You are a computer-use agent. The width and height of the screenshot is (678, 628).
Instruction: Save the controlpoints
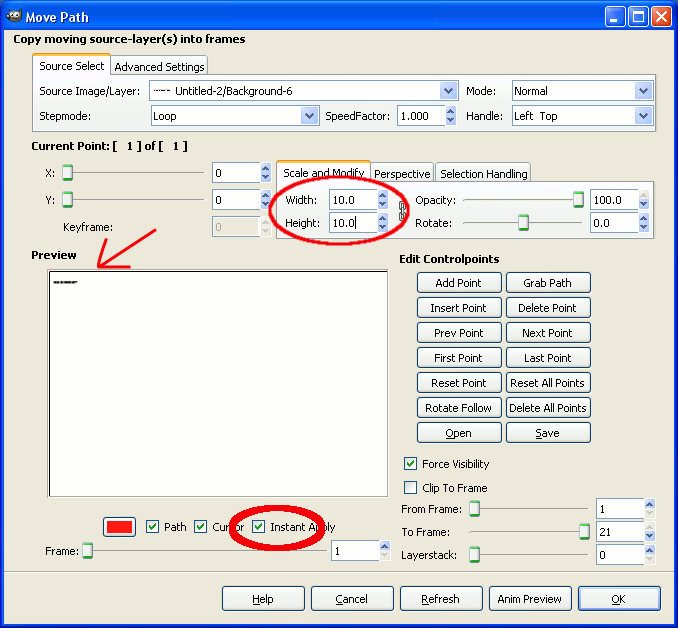click(548, 433)
